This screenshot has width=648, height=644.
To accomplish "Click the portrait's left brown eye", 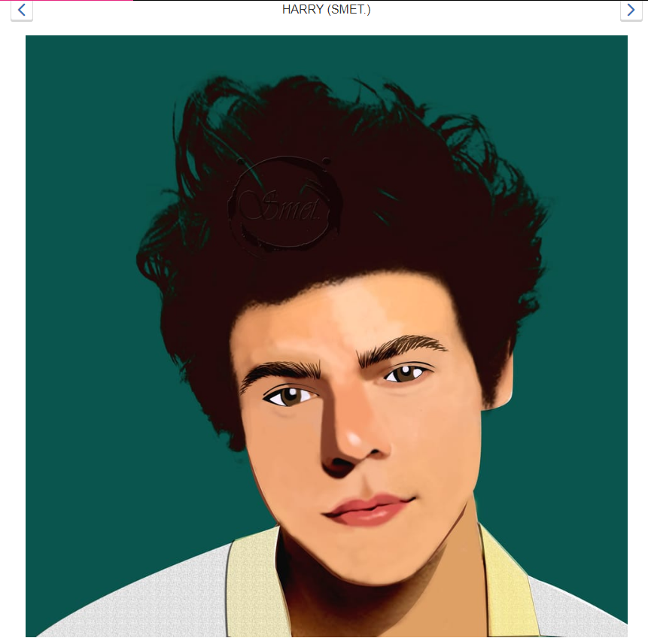I will 290,396.
